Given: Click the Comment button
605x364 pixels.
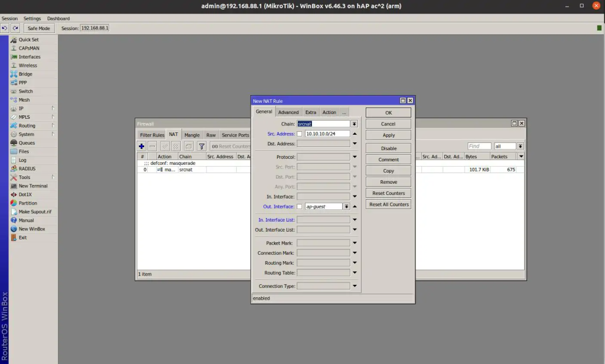Looking at the screenshot, I should [388, 160].
